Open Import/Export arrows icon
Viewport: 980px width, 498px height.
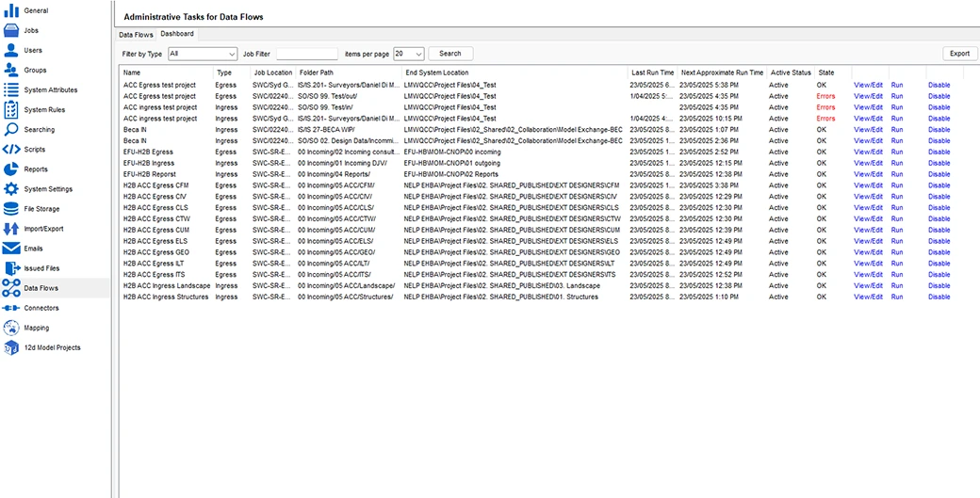11,229
